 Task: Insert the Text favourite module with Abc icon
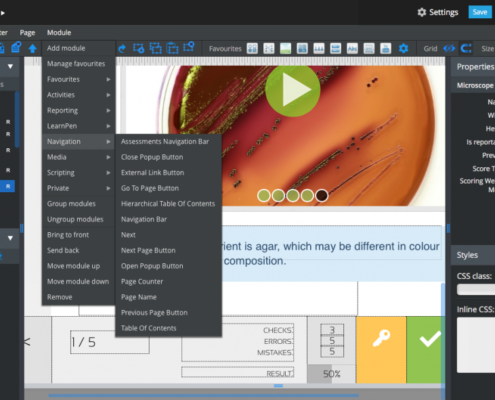point(352,49)
